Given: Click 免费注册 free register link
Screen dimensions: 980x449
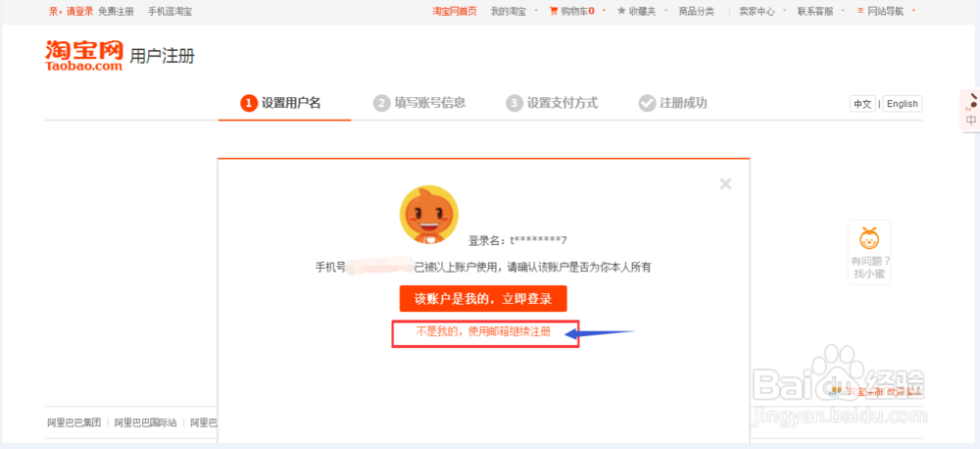Looking at the screenshot, I should click(x=116, y=11).
